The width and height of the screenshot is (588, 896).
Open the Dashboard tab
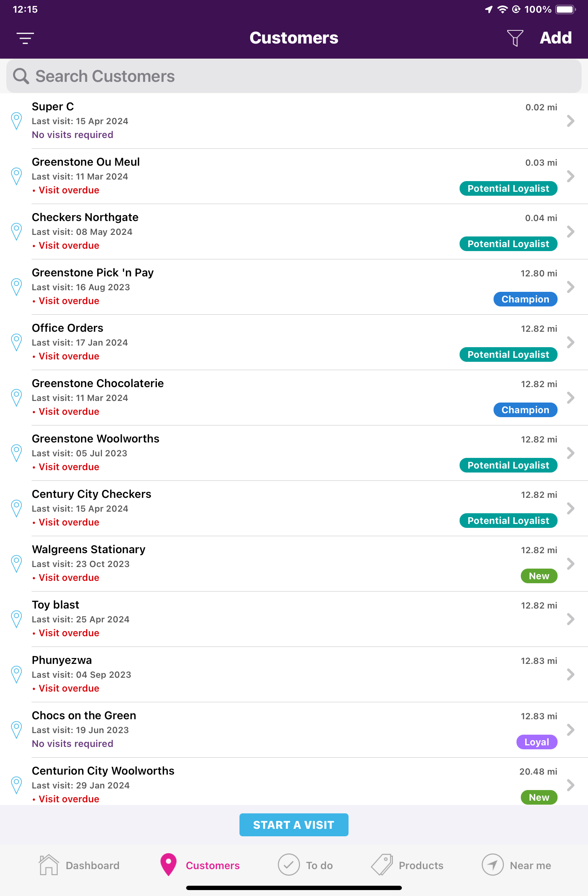pos(79,865)
